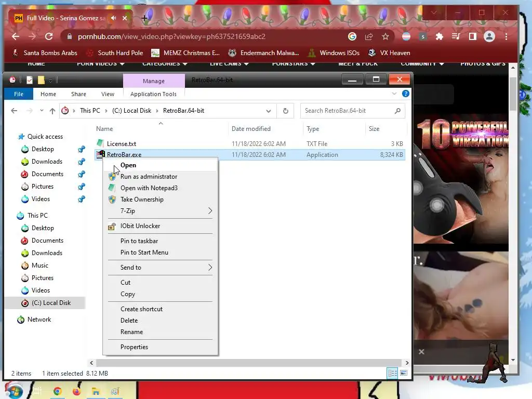532x399 pixels.
Task: Open the File tab in Explorer
Action: coord(19,94)
